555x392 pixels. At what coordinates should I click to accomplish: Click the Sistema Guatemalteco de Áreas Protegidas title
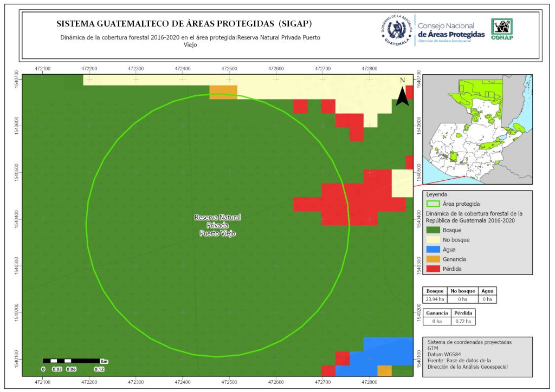pyautogui.click(x=184, y=24)
